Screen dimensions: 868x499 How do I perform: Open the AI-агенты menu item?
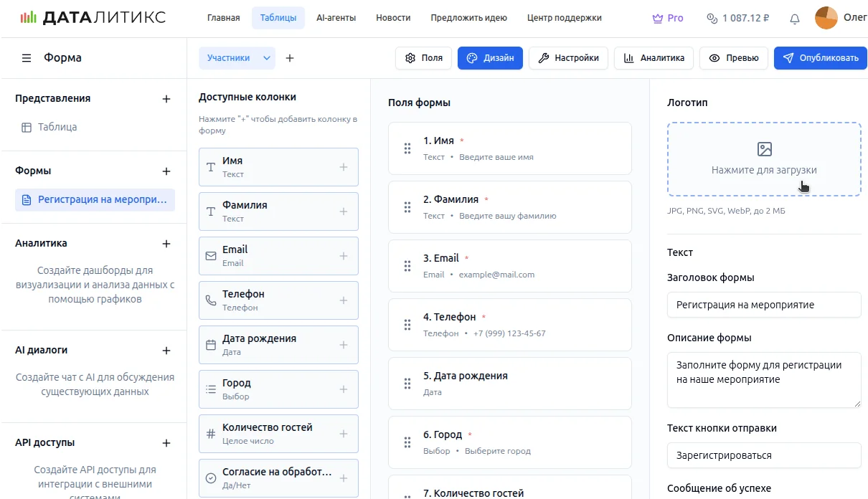(x=336, y=18)
